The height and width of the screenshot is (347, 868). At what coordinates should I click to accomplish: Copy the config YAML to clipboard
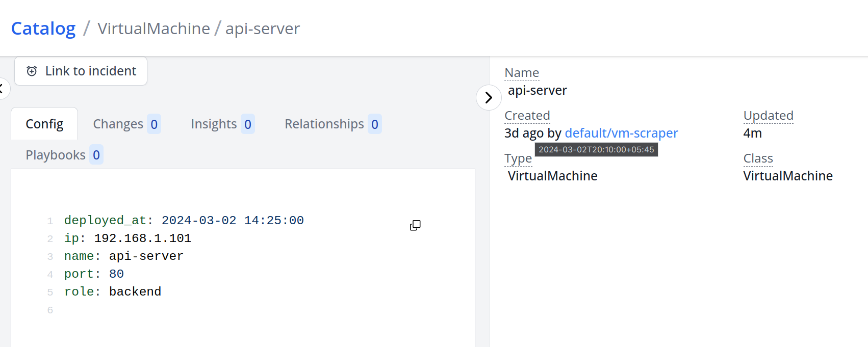[415, 225]
